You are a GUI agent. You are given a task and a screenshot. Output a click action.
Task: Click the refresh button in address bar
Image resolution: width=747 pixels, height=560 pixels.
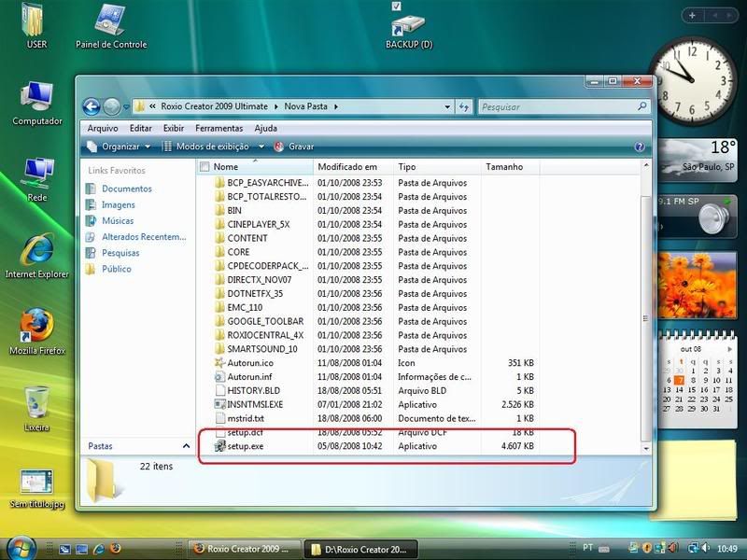click(464, 106)
